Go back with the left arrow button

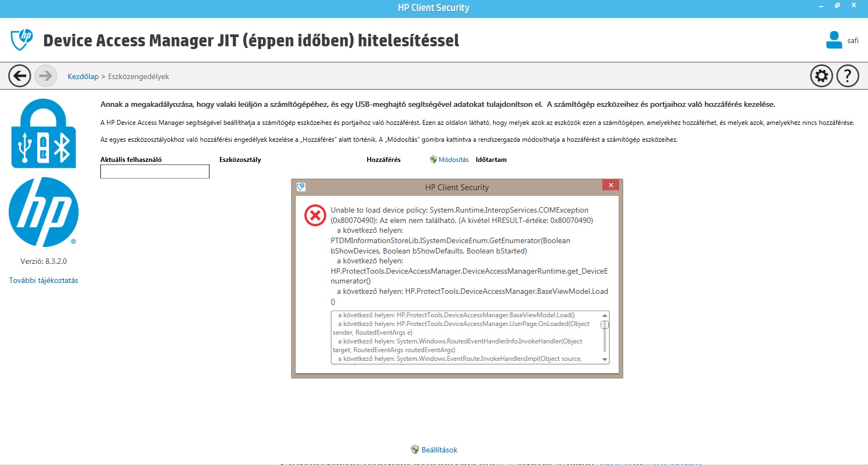[x=20, y=76]
